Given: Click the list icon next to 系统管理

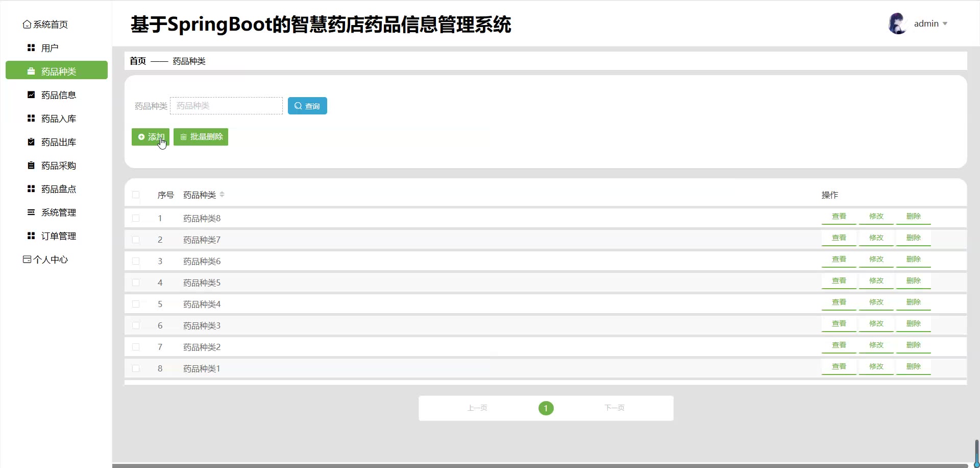Looking at the screenshot, I should 31,213.
